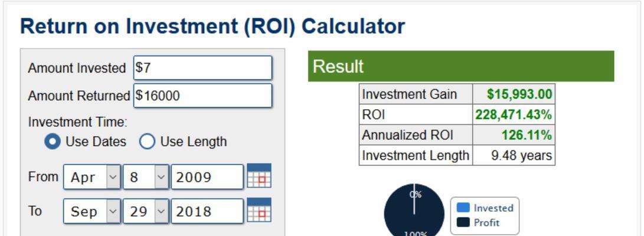Click the Amount Invested input field
This screenshot has height=236, width=644.
[203, 68]
